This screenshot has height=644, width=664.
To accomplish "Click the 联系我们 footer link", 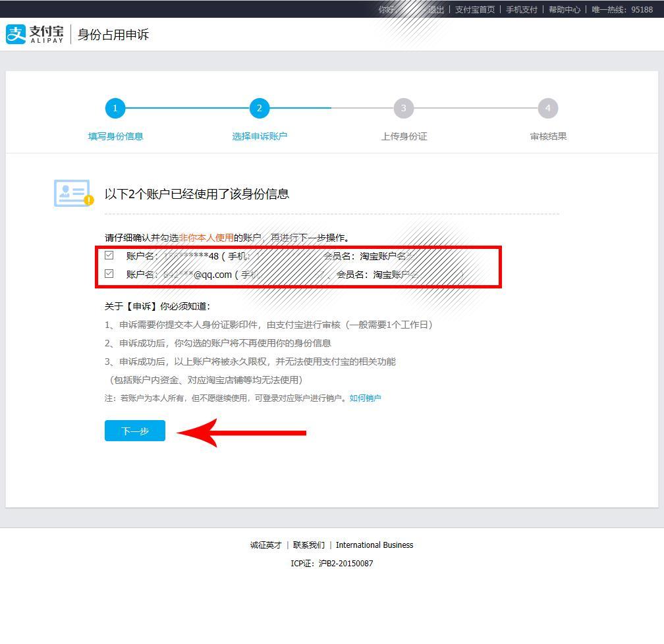I will coord(309,545).
